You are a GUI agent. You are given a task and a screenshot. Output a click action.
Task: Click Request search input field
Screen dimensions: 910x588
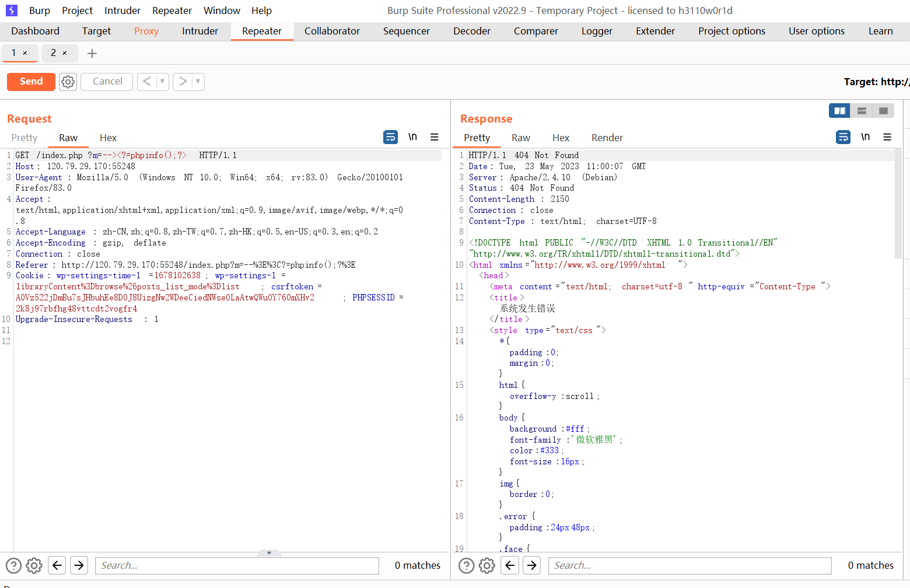(237, 565)
